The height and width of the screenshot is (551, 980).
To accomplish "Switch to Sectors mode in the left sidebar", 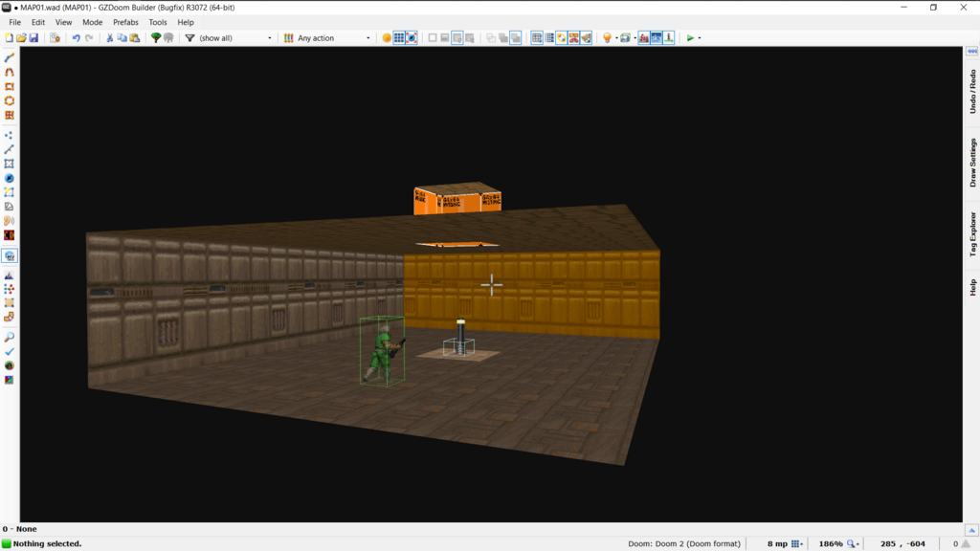I will pos(10,164).
